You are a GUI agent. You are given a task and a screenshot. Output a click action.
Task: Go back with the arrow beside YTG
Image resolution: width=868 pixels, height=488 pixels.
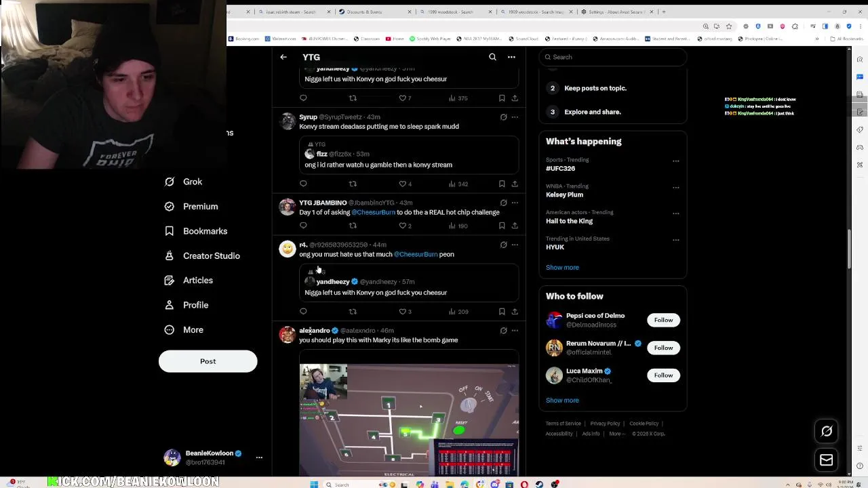(x=283, y=57)
